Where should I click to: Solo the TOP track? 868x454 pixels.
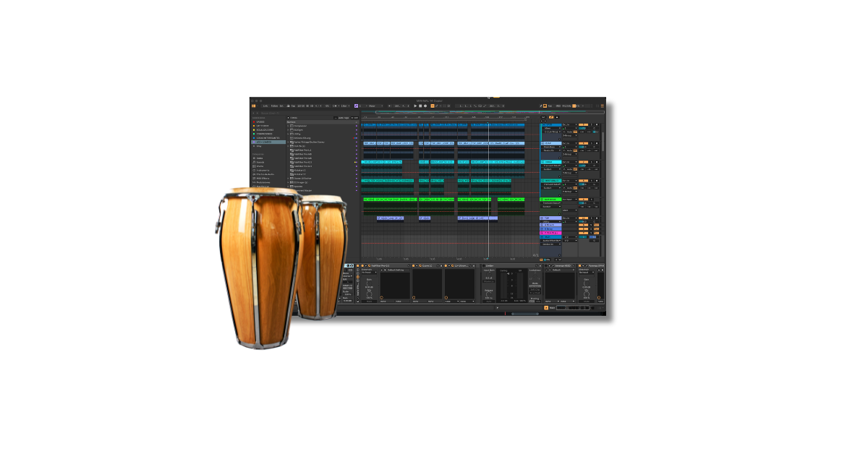click(x=591, y=218)
